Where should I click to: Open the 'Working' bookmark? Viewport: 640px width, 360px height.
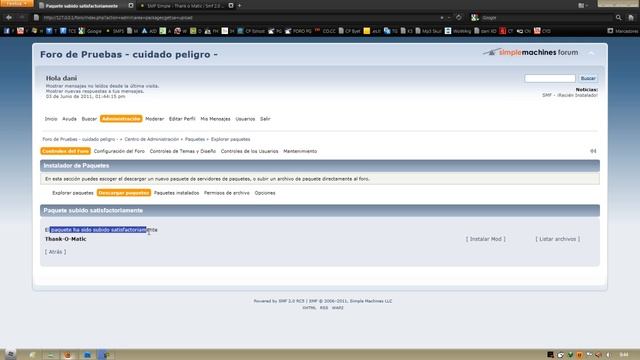click(458, 31)
